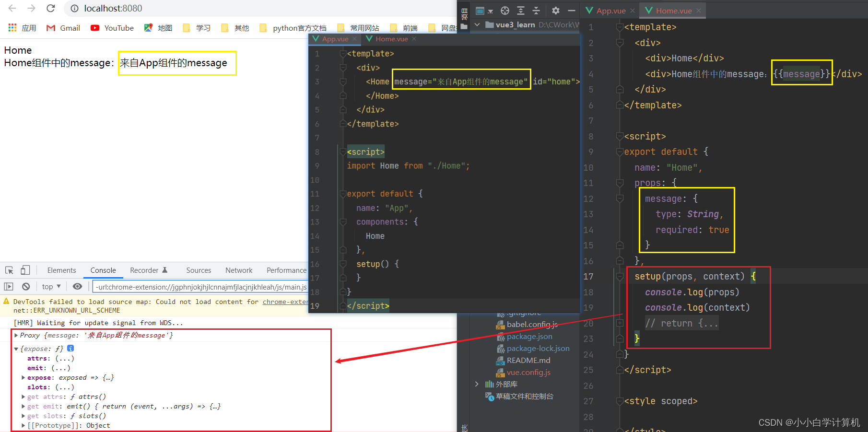This screenshot has height=432, width=868.
Task: Switch to the Elements DevTools tab
Action: tap(61, 270)
